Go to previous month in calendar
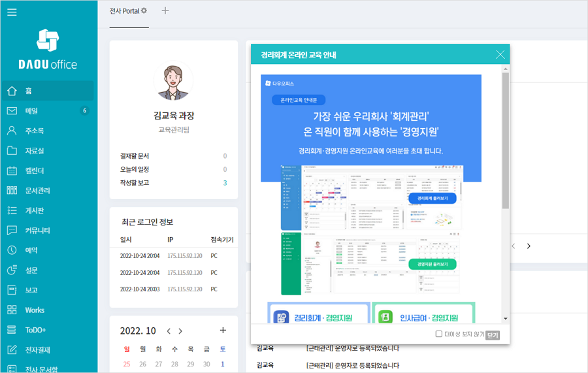This screenshot has width=588, height=373. (x=169, y=331)
